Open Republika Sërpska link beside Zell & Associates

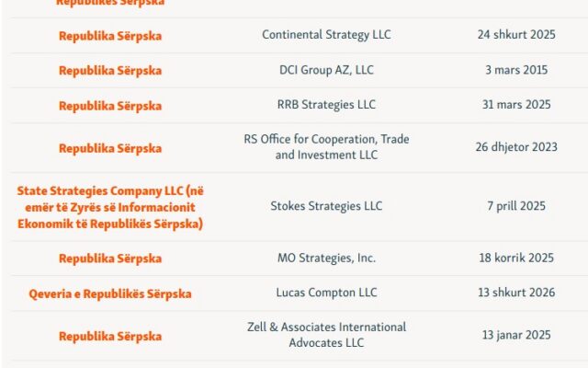110,336
